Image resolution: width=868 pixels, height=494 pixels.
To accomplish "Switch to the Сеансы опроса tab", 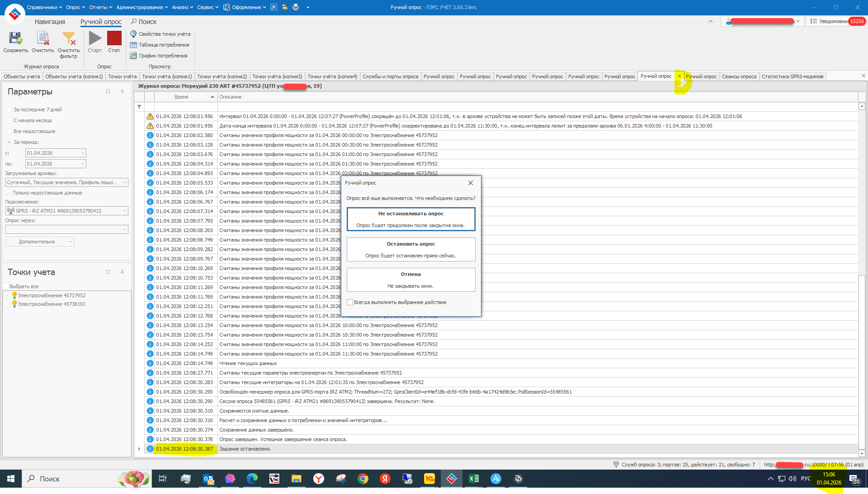I will tap(739, 76).
